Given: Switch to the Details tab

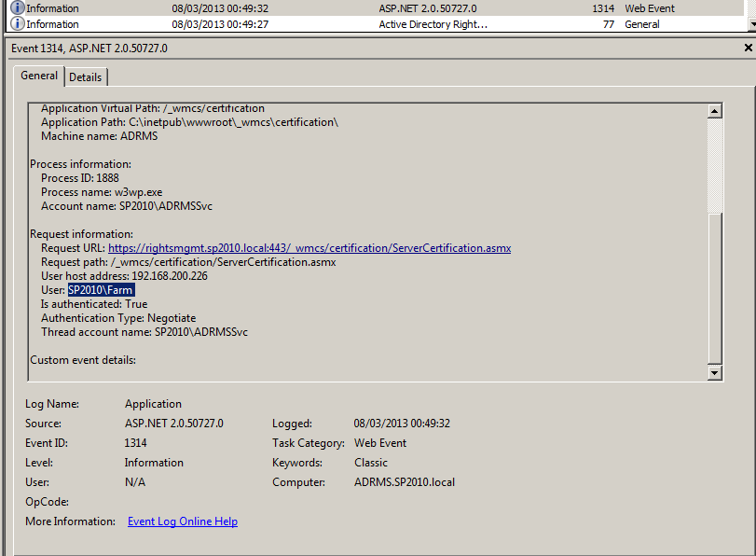Looking at the screenshot, I should (86, 77).
